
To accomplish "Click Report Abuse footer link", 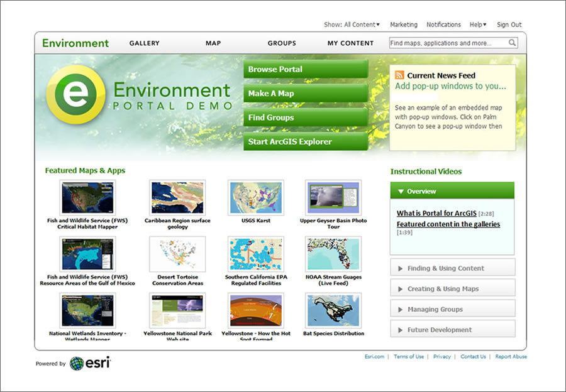I will pos(511,356).
